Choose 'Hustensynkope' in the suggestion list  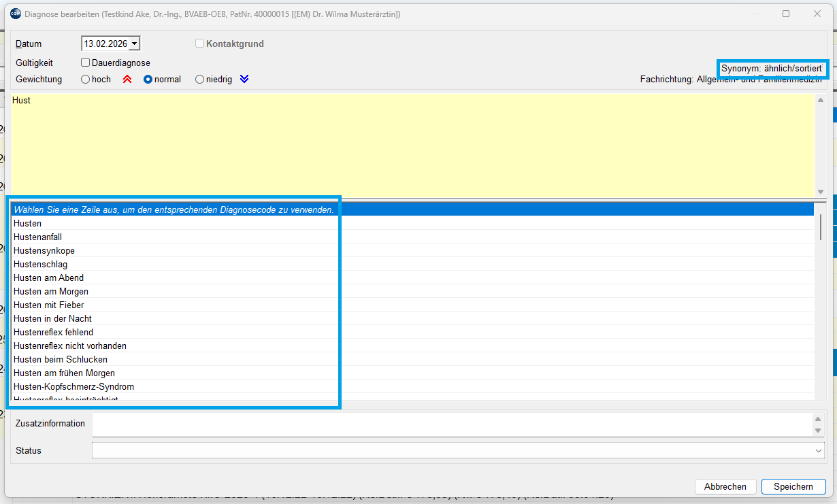click(x=44, y=250)
